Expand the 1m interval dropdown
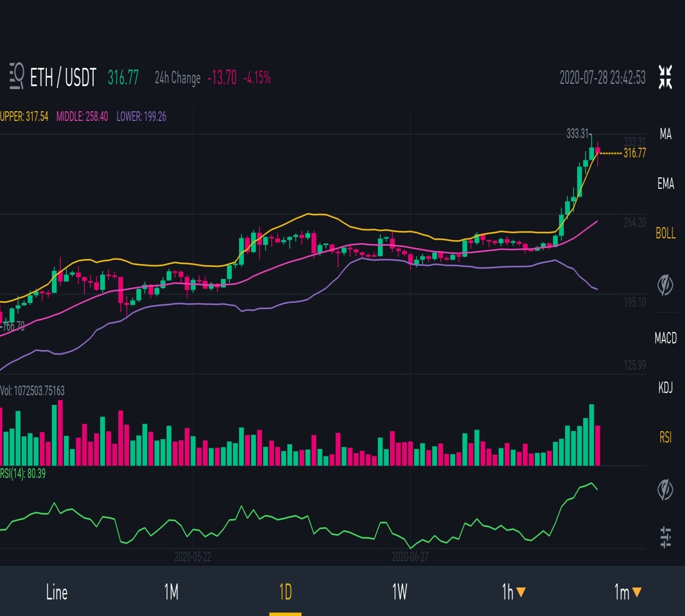The width and height of the screenshot is (685, 616). click(x=628, y=592)
